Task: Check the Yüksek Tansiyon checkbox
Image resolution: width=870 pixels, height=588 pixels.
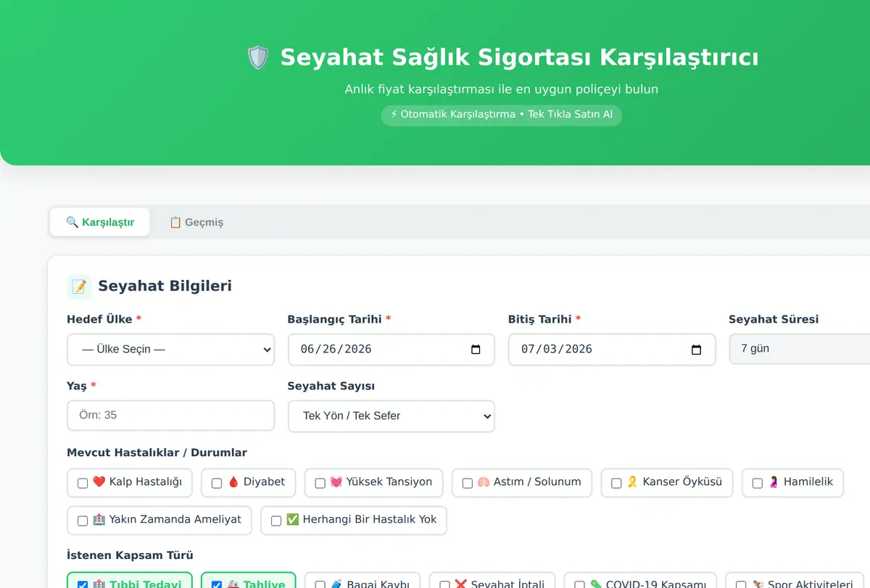Action: point(320,483)
